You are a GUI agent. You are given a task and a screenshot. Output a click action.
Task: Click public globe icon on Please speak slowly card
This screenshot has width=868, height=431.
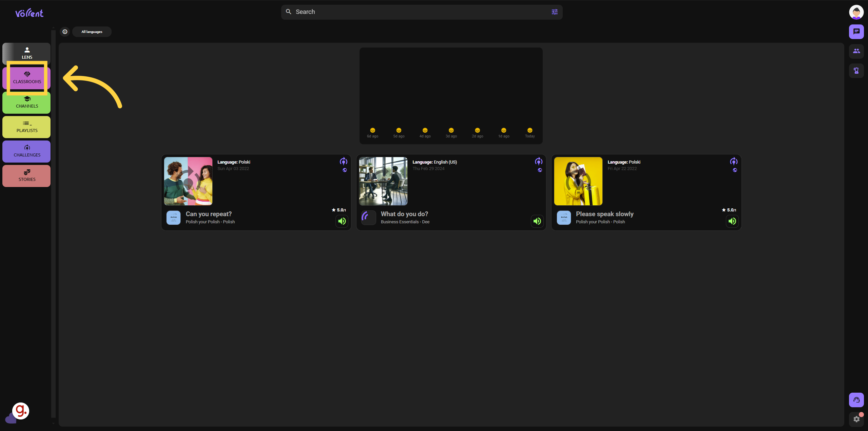pos(735,170)
